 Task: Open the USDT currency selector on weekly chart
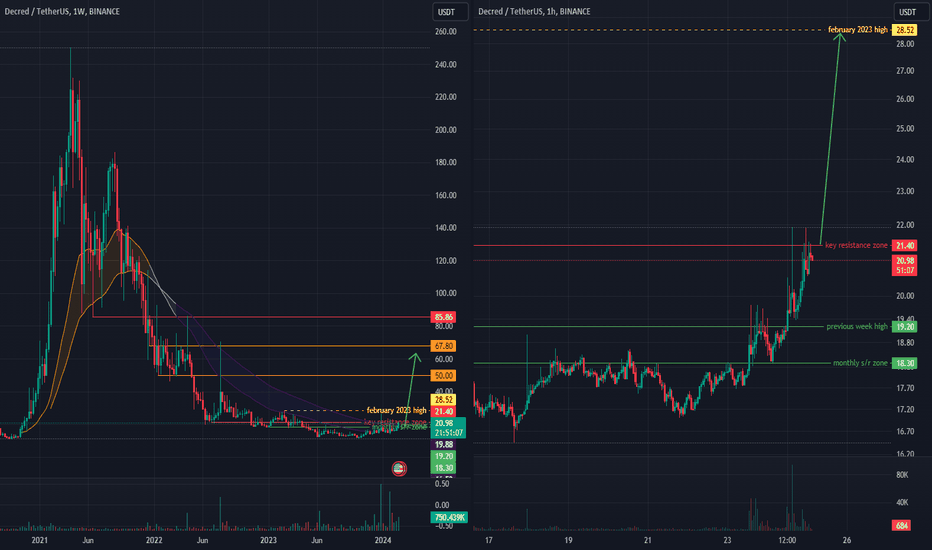pos(450,12)
